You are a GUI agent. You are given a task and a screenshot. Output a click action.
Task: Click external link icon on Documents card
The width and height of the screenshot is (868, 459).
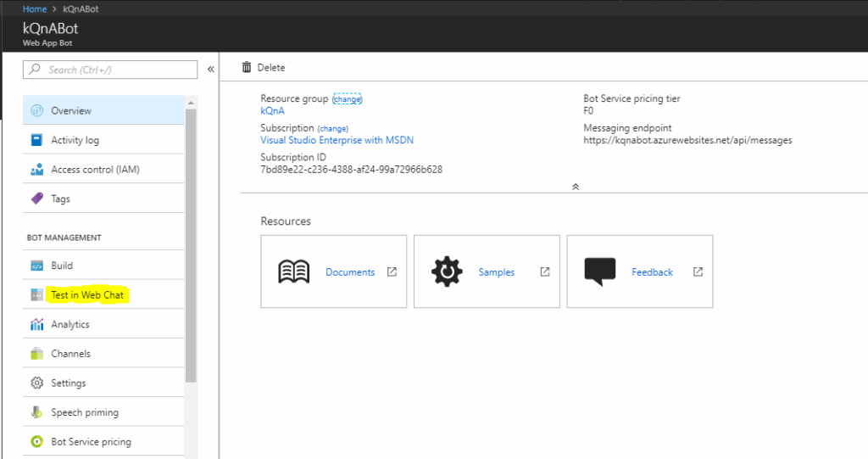click(x=392, y=271)
